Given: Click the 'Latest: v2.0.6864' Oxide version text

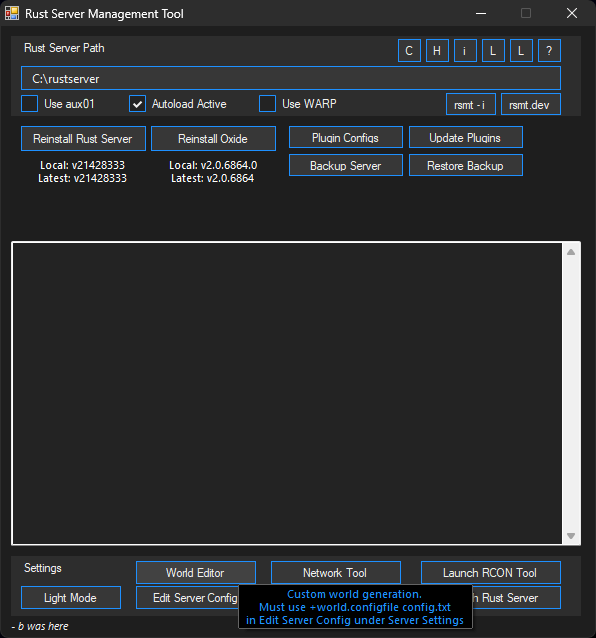Looking at the screenshot, I should [212, 178].
